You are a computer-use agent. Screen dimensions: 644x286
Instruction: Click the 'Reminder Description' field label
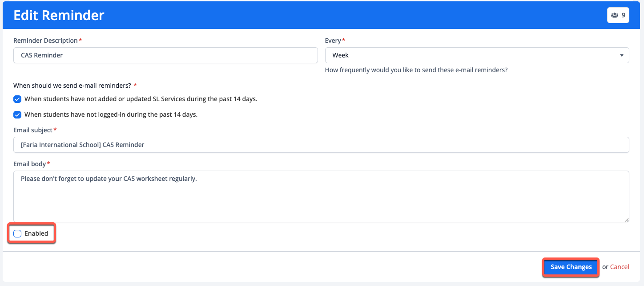point(45,41)
